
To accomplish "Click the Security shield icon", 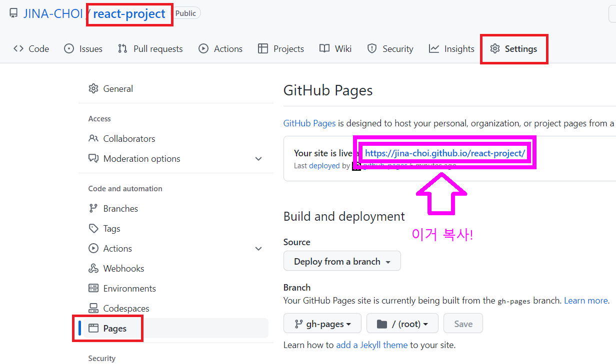I will tap(371, 48).
